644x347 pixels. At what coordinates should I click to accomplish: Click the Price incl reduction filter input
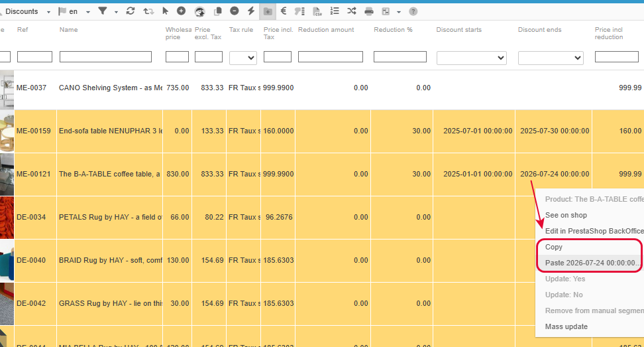[617, 57]
